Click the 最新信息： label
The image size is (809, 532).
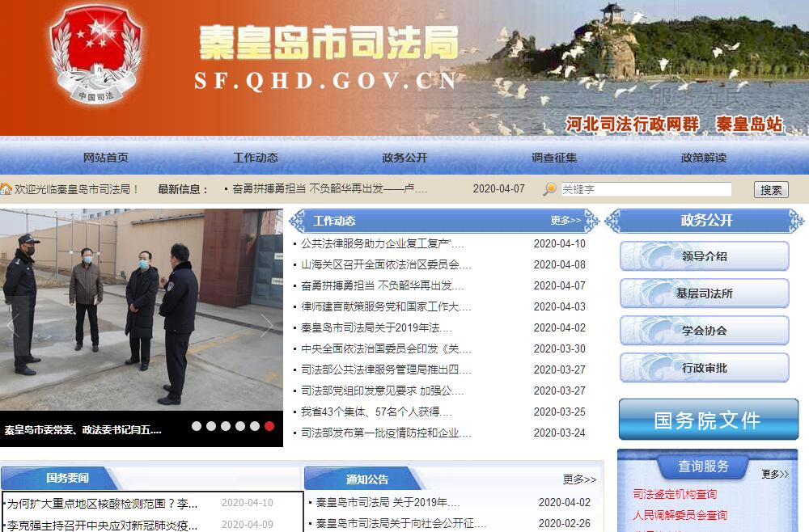[x=183, y=189]
